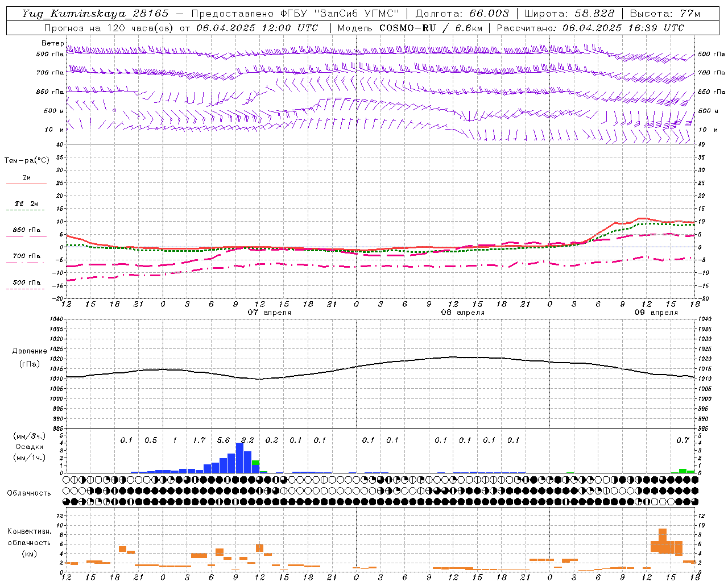This screenshot has width=728, height=582.
Task: Click the station name Yug_Kuminskaya_28165
Action: click(x=95, y=14)
